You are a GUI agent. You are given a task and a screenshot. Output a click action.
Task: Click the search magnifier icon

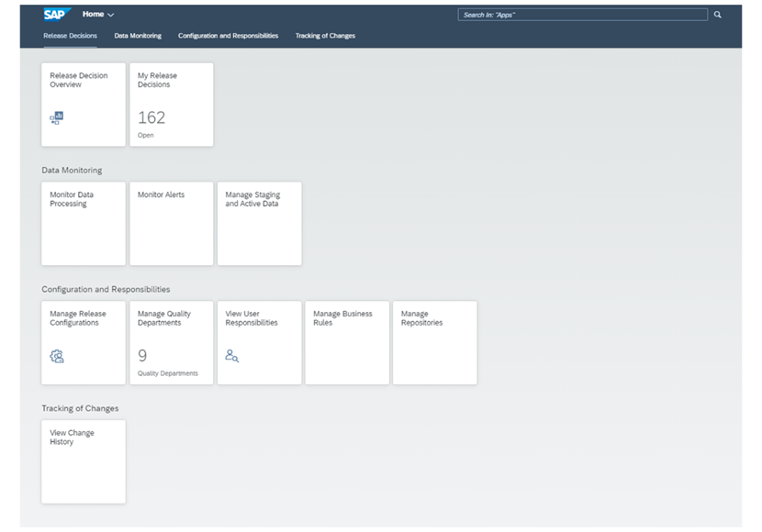click(717, 14)
